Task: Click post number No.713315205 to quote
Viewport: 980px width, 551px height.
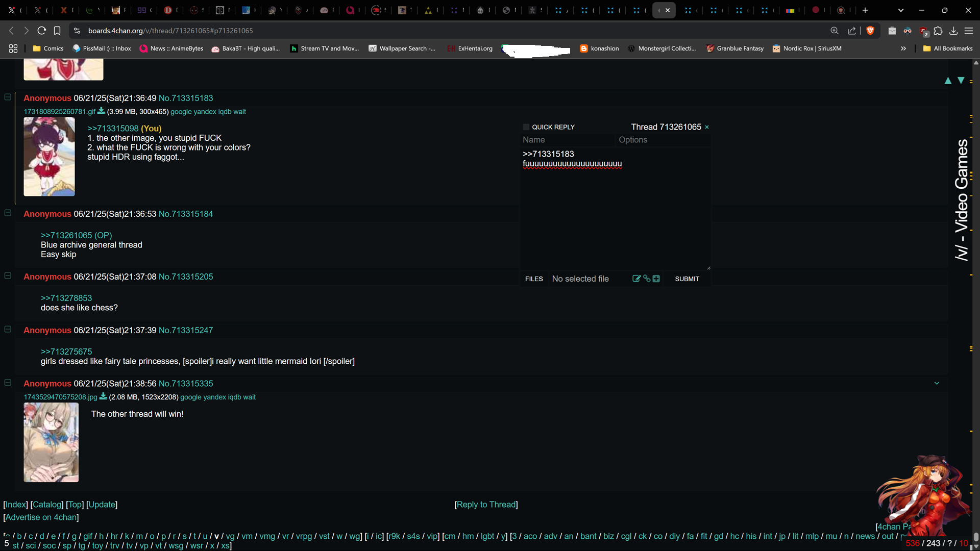Action: click(192, 277)
